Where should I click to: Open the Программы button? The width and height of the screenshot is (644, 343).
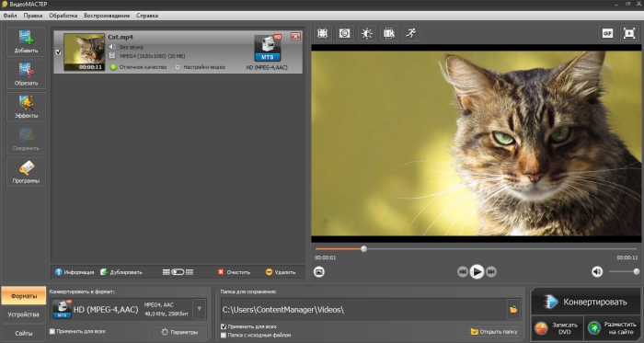point(26,172)
